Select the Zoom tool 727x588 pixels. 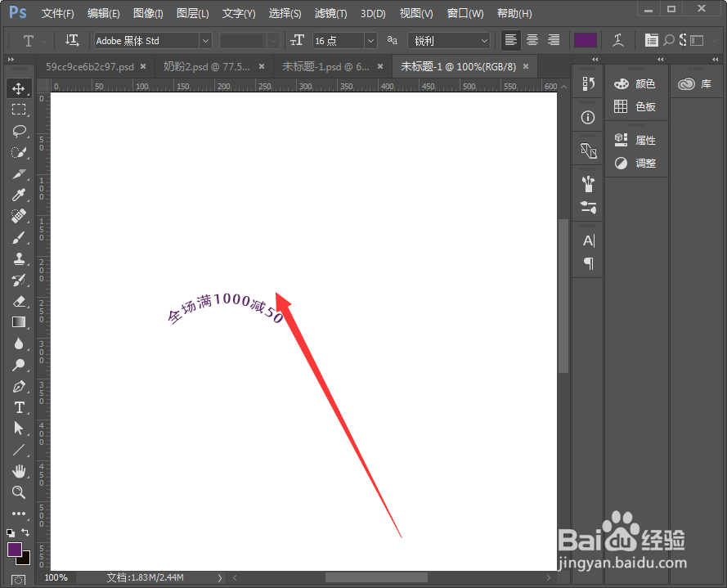click(x=19, y=492)
